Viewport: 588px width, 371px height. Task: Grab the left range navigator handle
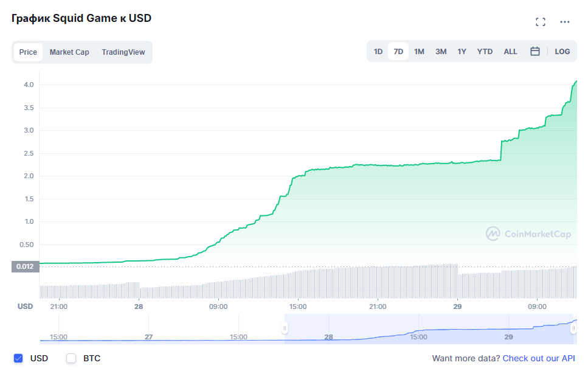point(285,328)
